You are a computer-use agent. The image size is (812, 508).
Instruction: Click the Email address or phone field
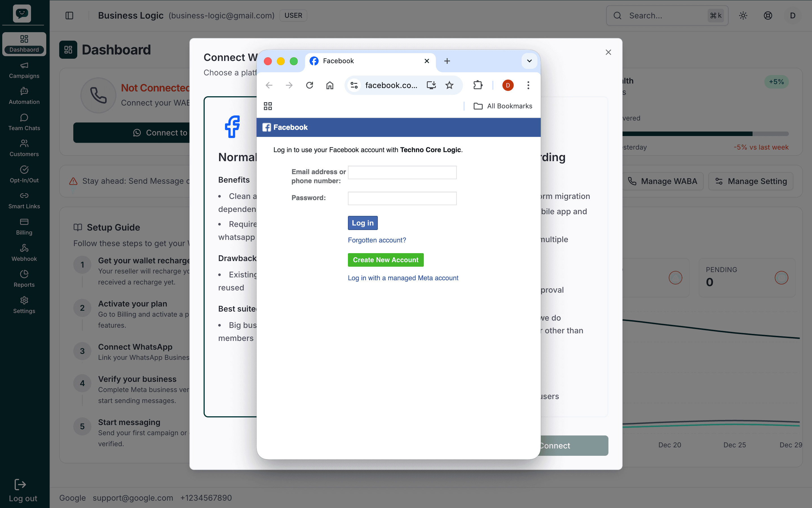click(x=402, y=172)
